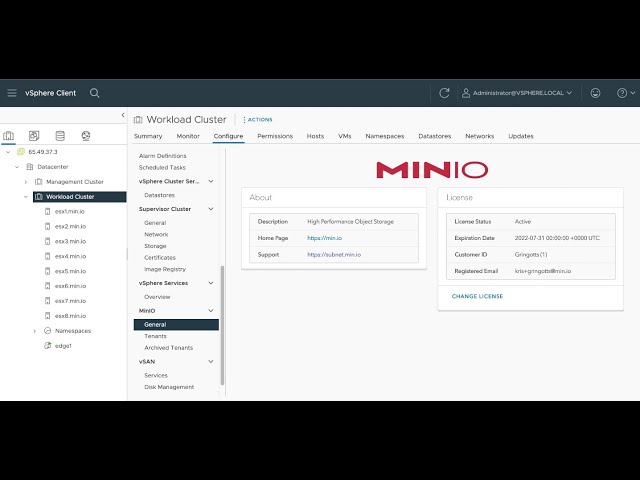
Task: Click the host icon beside esx4.min.io
Action: pos(47,256)
